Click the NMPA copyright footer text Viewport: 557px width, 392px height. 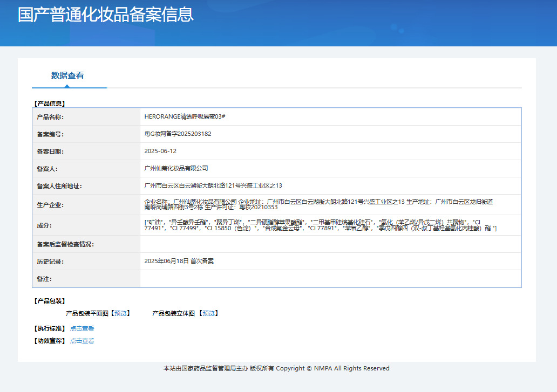point(276,368)
